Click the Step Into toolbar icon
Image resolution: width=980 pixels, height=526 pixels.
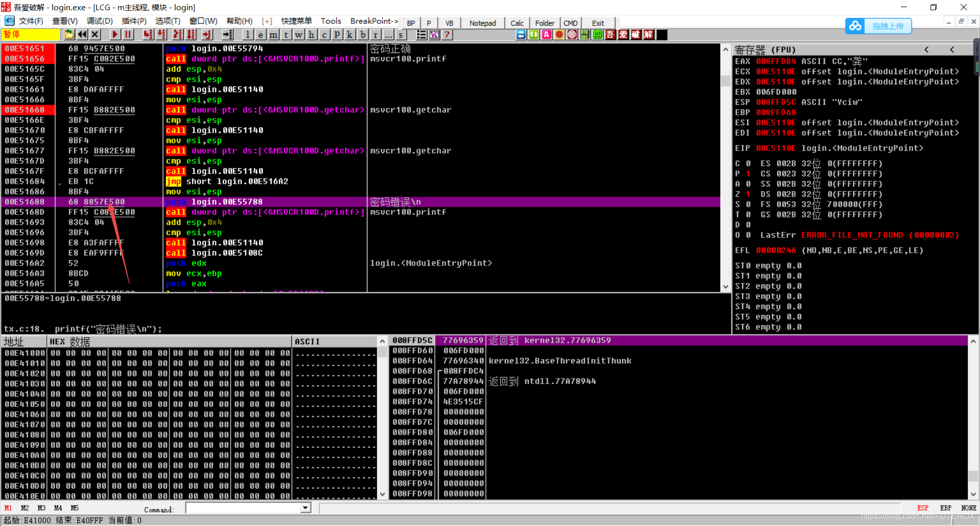point(148,34)
